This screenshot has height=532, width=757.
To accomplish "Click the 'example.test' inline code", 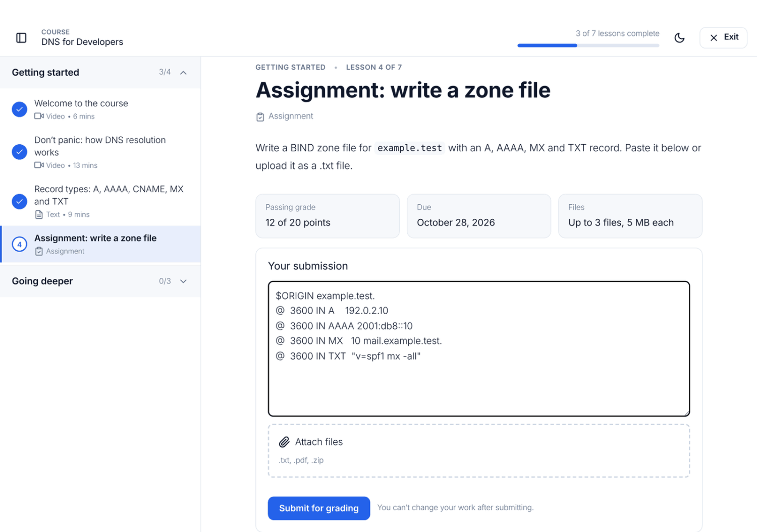I will (x=410, y=148).
